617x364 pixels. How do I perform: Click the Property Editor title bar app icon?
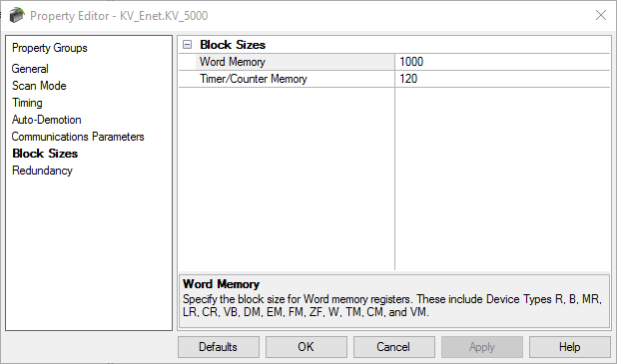[x=17, y=15]
